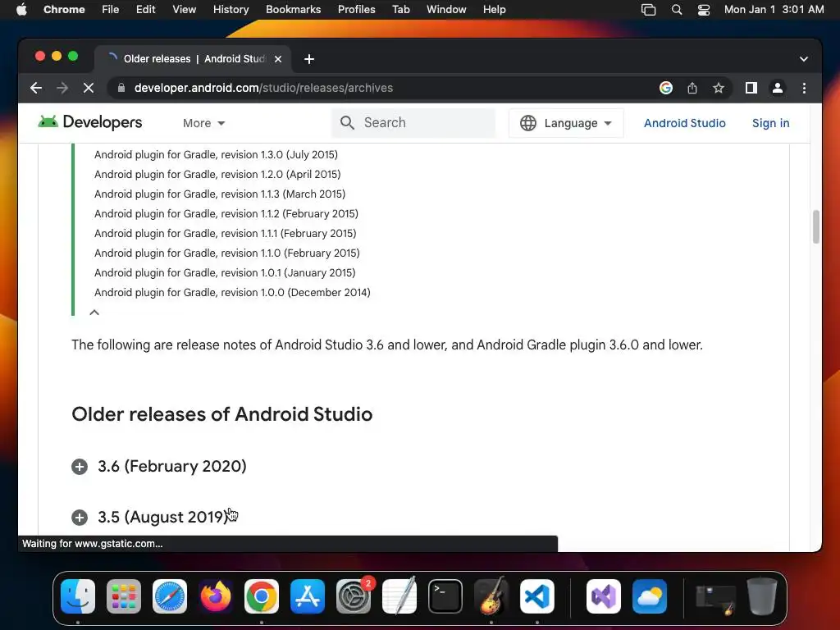Open GarageBand from the dock
Viewport: 840px width, 630px height.
click(491, 596)
